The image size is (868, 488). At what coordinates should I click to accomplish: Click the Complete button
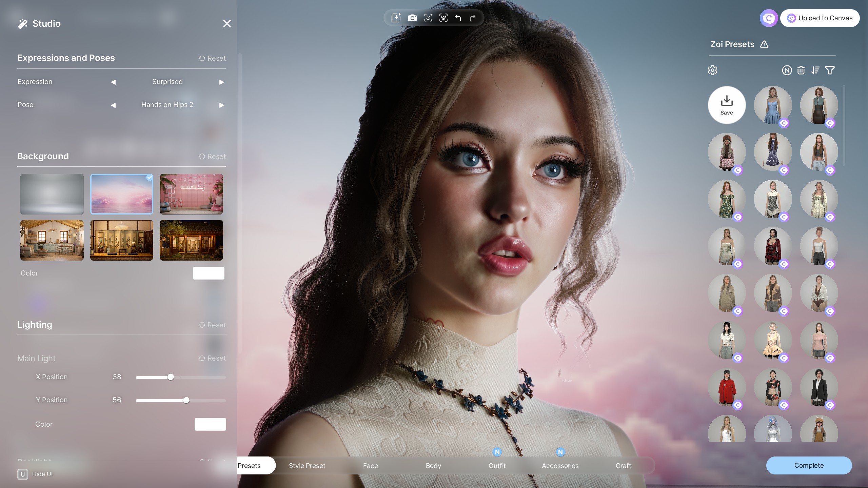coord(809,465)
